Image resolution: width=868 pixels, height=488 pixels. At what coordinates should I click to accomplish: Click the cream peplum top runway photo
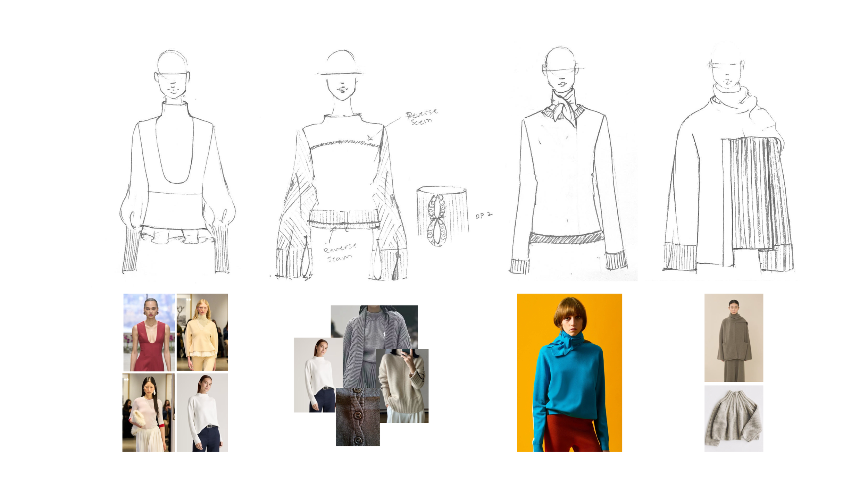coord(202,332)
